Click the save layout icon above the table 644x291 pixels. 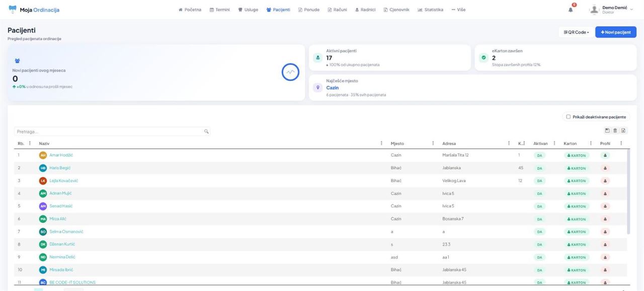[607, 130]
